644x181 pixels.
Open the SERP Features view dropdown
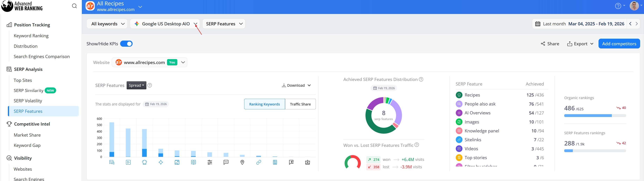pos(224,24)
